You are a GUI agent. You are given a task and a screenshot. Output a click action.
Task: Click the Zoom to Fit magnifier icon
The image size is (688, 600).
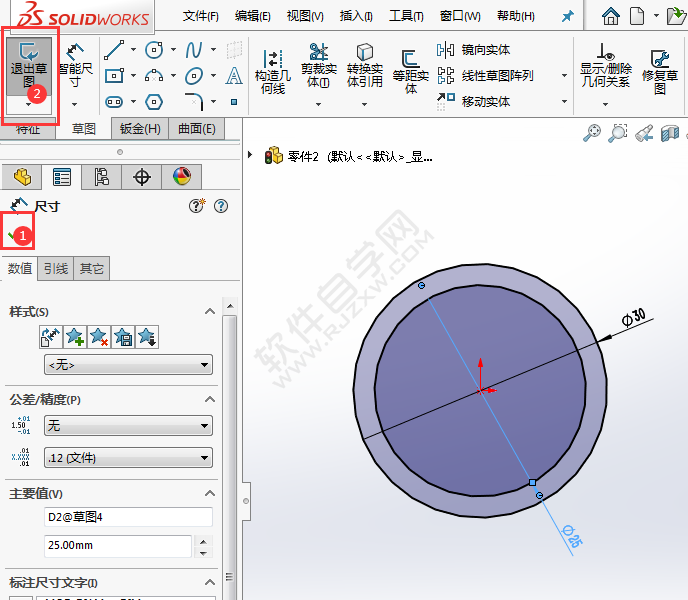point(592,133)
